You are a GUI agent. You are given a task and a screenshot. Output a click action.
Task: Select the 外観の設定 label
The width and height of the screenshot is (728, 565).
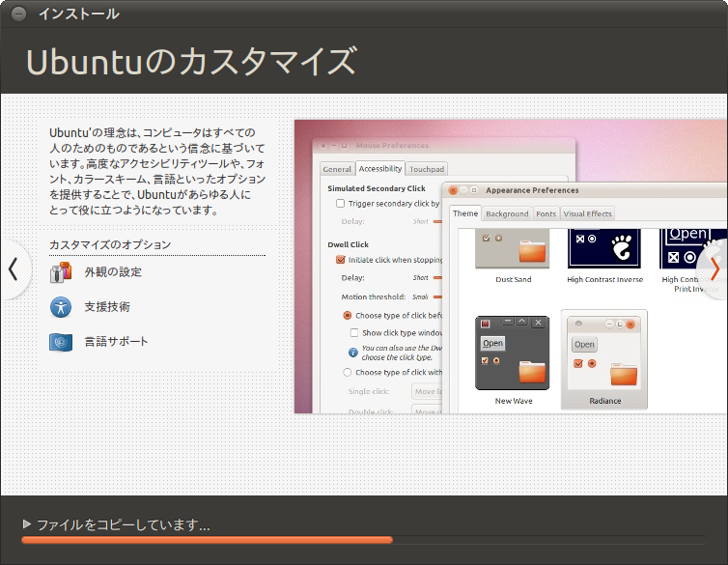113,272
